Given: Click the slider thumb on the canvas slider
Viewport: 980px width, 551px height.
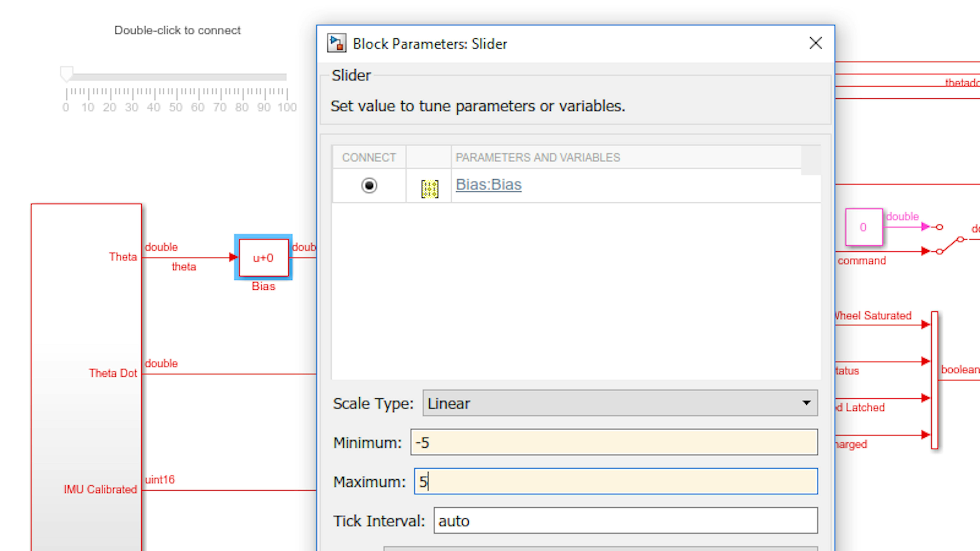Looking at the screenshot, I should click(67, 74).
